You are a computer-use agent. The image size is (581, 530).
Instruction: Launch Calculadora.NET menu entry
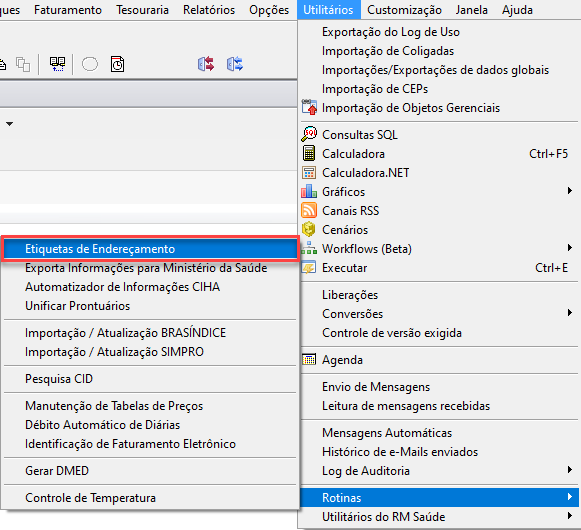pos(439,173)
